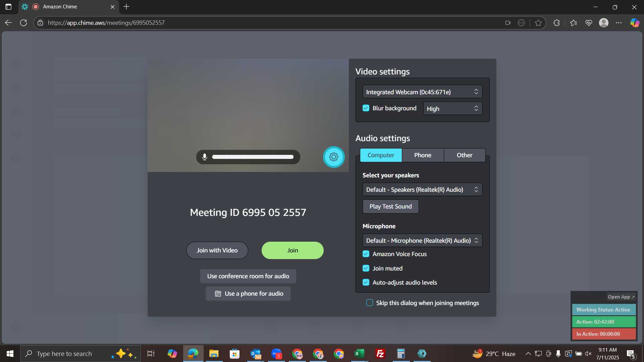Toggle the Blur background checkbox
The image size is (644, 362).
pos(366,108)
